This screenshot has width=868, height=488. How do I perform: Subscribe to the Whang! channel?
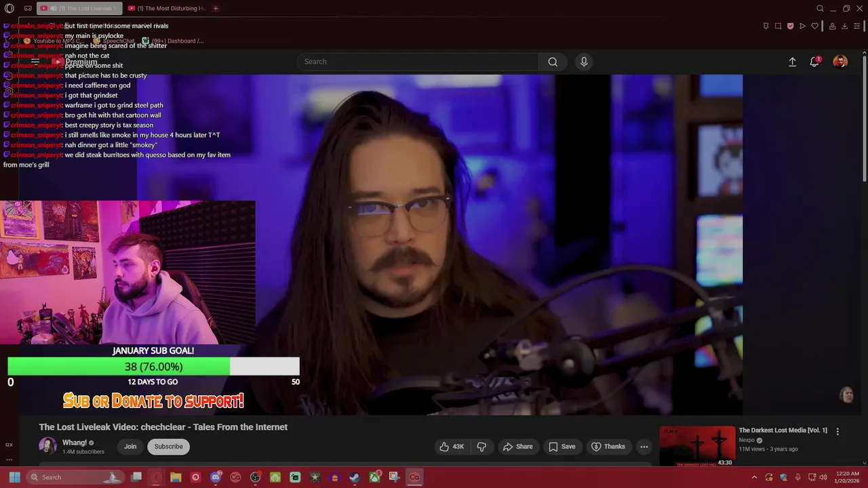point(168,446)
